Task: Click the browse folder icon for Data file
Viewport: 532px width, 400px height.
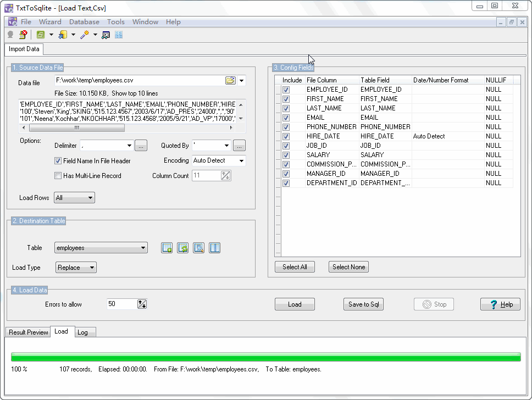Action: coord(230,80)
